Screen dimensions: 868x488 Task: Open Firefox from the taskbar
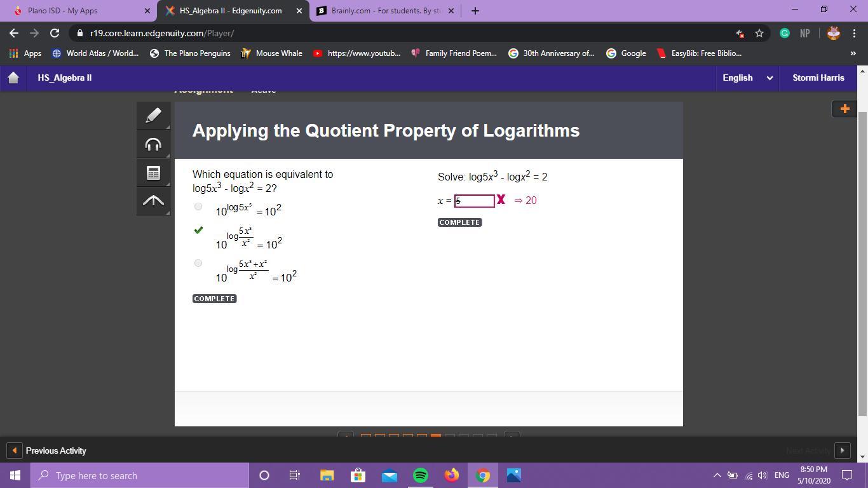pyautogui.click(x=451, y=475)
